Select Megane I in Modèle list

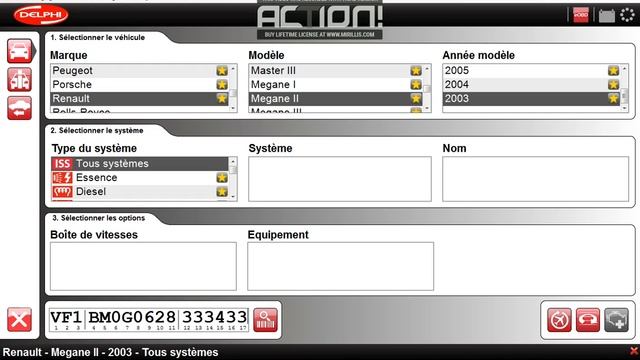(336, 84)
